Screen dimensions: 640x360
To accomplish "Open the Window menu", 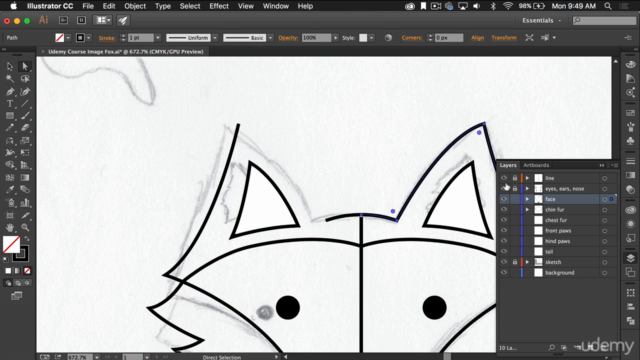I will (x=276, y=6).
